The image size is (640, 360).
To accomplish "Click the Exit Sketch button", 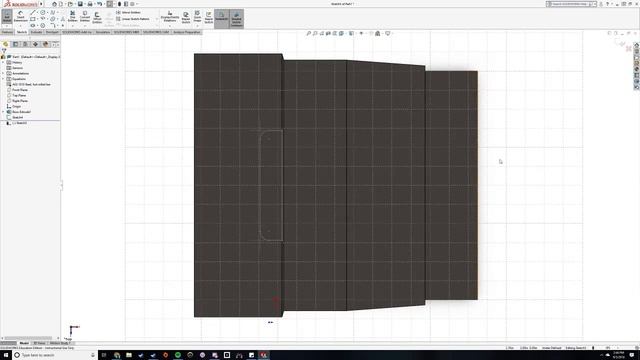I will 7,16.
